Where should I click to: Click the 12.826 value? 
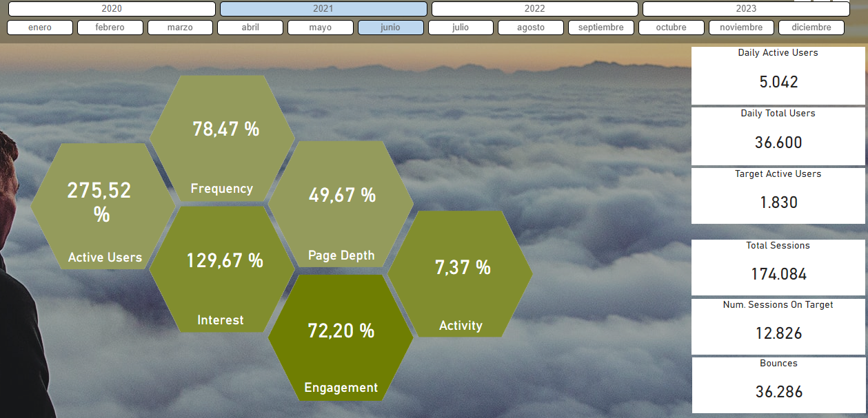pos(778,333)
